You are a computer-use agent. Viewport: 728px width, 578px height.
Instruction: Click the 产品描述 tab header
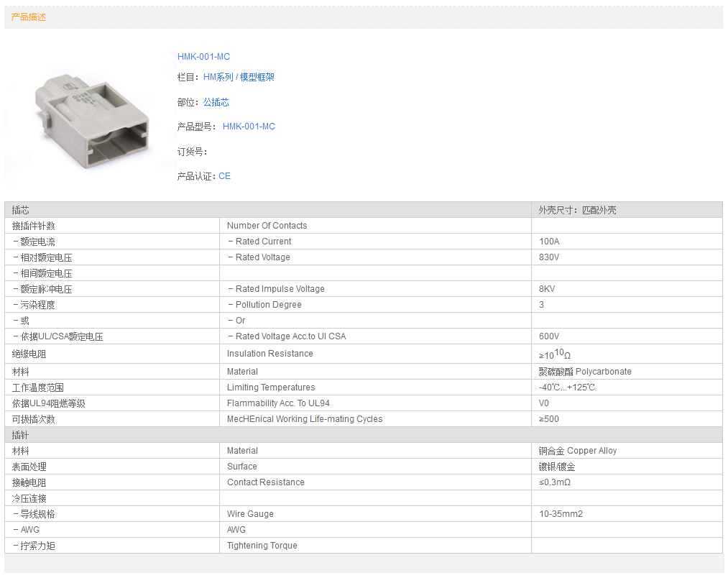point(29,17)
